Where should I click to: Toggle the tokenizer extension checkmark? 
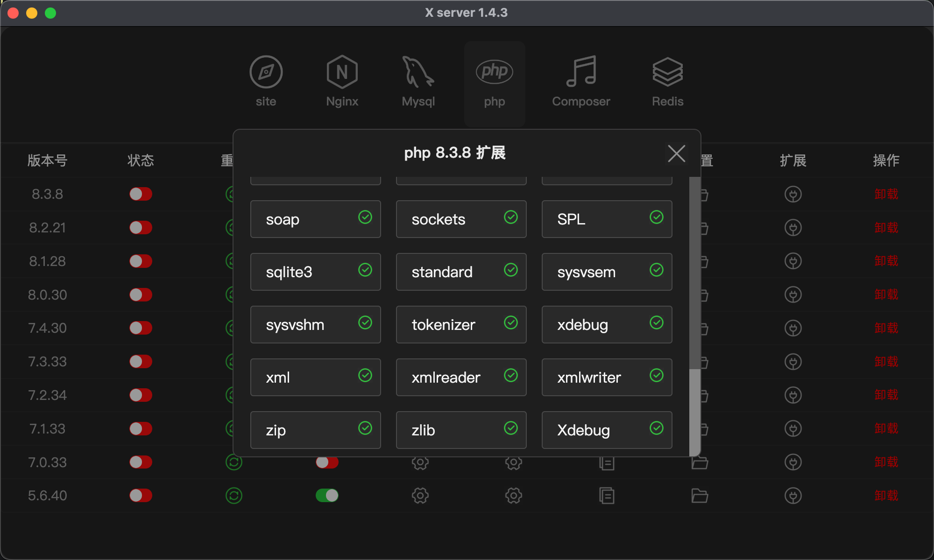click(x=511, y=322)
